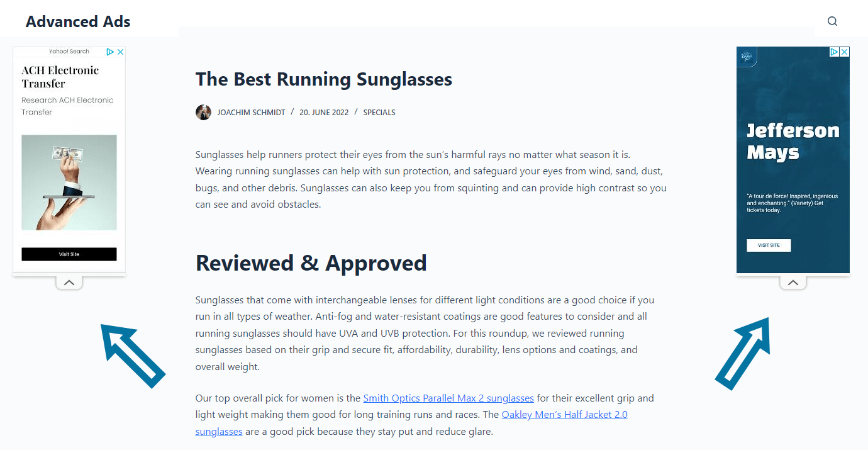The height and width of the screenshot is (450, 868).
Task: Open Joachim Schmidt author link
Action: 251,113
